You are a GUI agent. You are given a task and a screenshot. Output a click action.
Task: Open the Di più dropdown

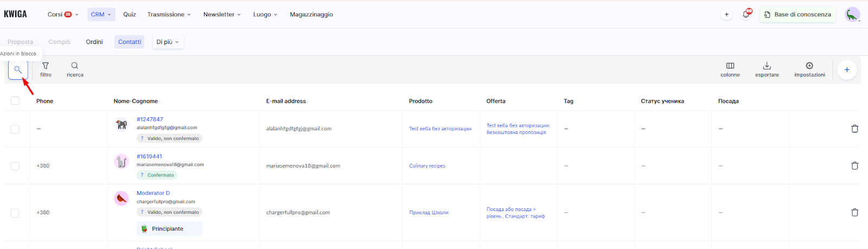click(168, 42)
